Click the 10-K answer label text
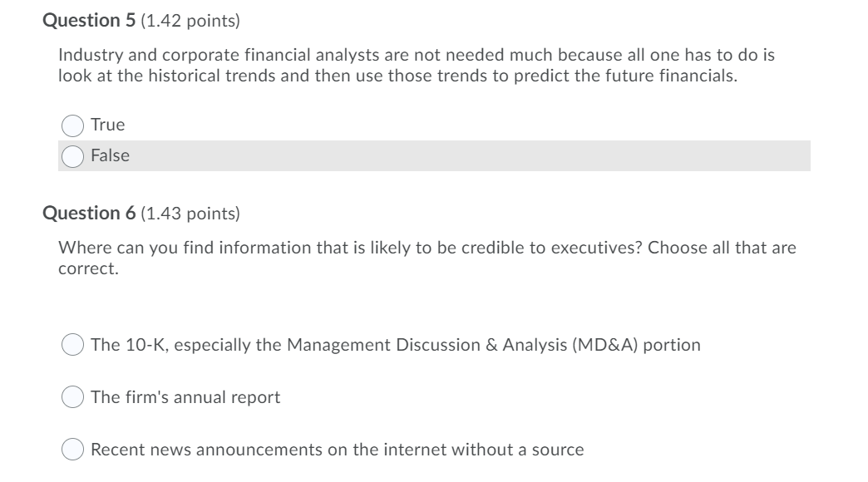Image resolution: width=868 pixels, height=482 pixels. point(397,343)
